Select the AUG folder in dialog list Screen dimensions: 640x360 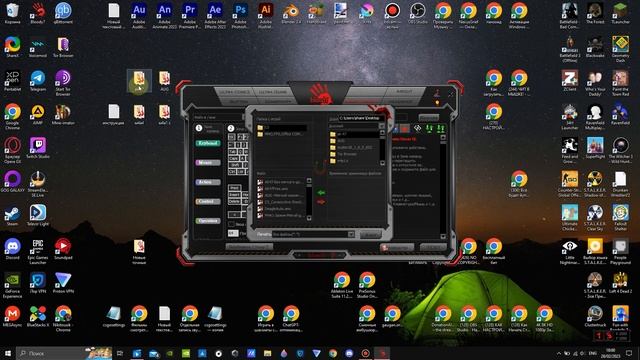(x=354, y=141)
